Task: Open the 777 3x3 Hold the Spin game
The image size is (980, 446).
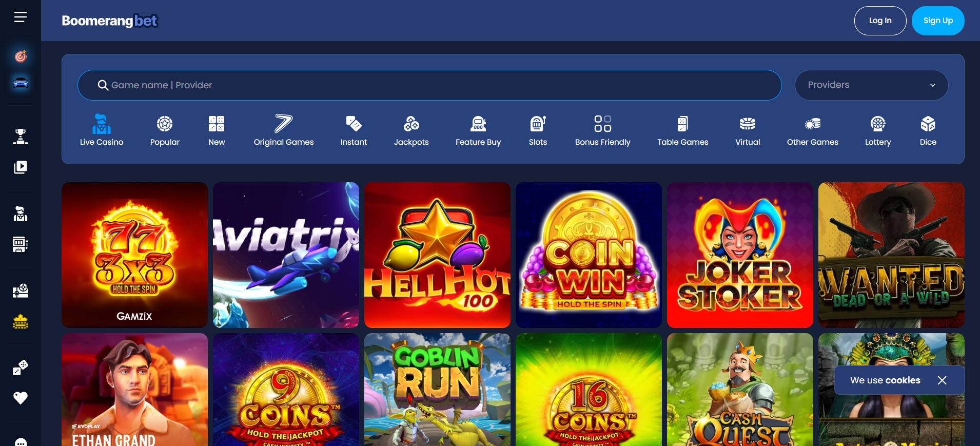Action: (134, 255)
